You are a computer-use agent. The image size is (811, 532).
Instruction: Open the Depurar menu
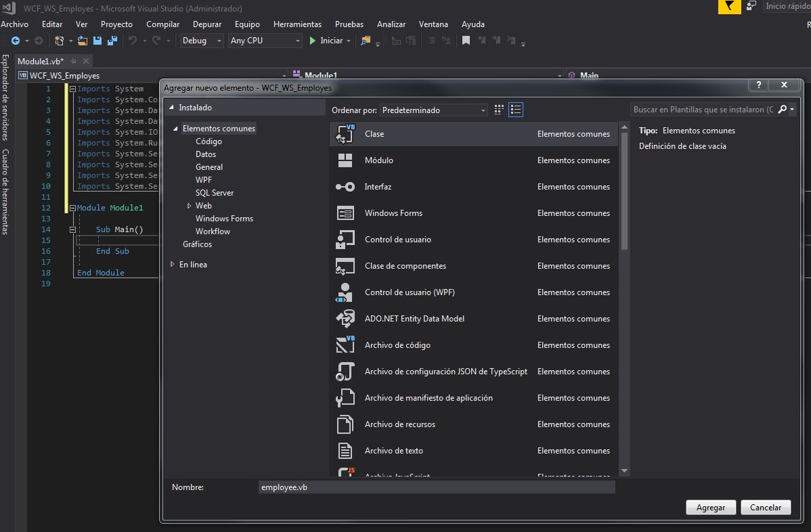tap(207, 24)
